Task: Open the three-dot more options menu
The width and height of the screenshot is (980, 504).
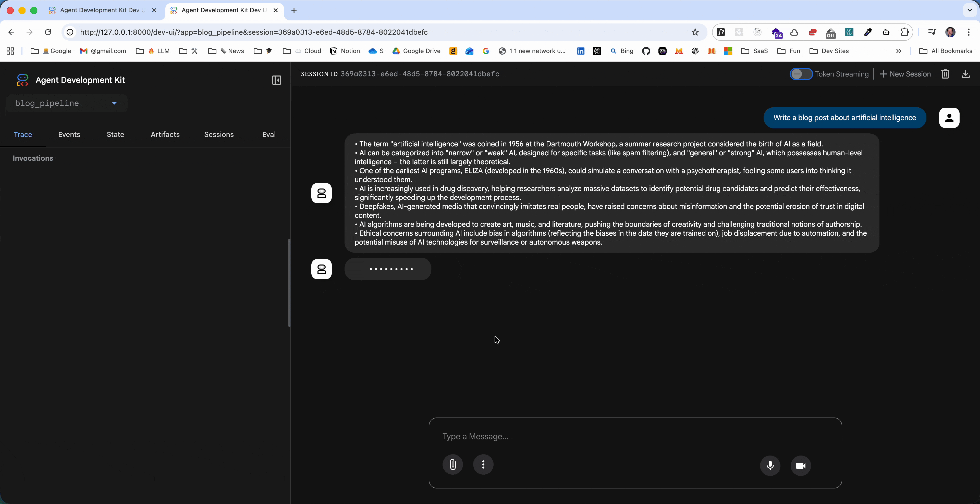Action: (483, 464)
